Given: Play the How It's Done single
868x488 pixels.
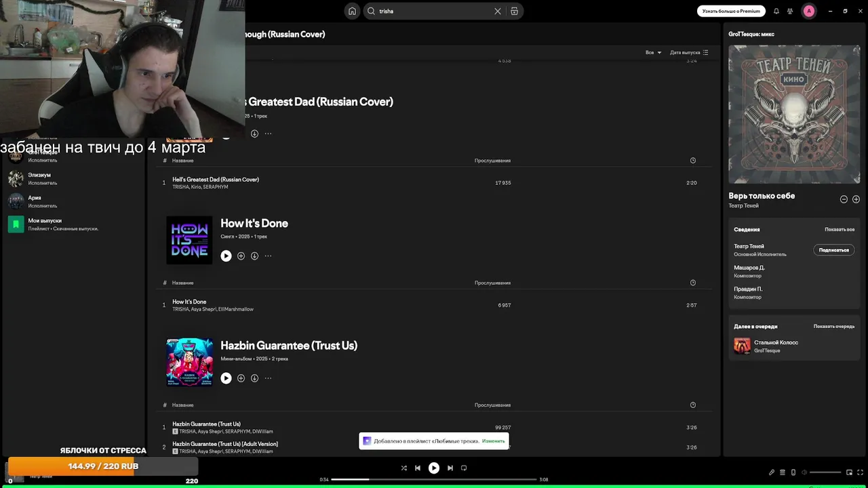Looking at the screenshot, I should 226,256.
